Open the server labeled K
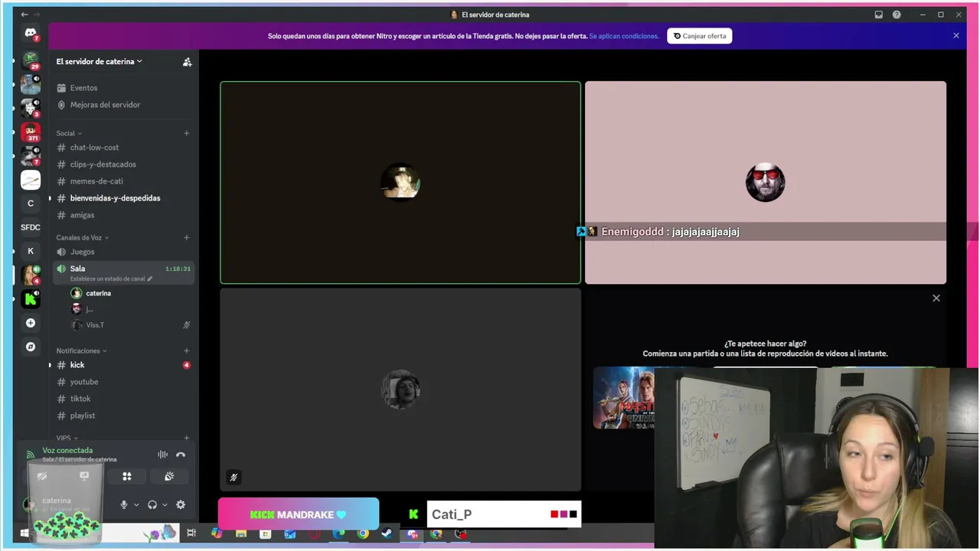This screenshot has width=980, height=551. tap(31, 251)
